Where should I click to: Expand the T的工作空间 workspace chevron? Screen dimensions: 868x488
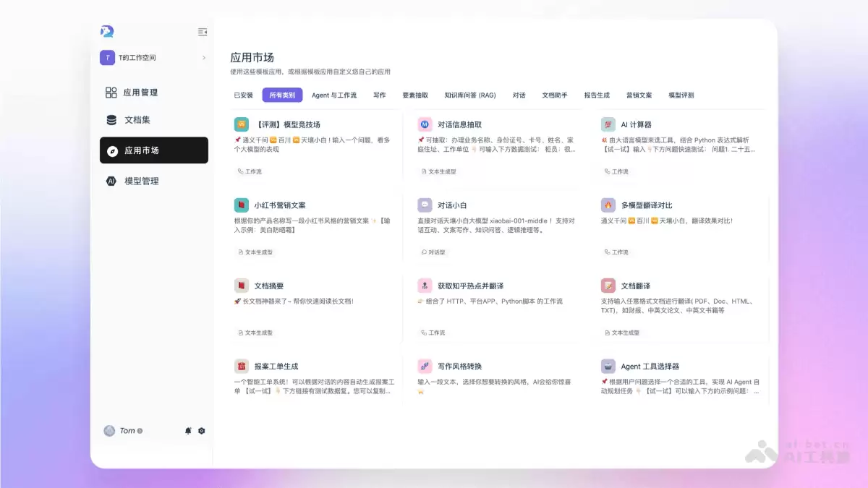pos(204,58)
